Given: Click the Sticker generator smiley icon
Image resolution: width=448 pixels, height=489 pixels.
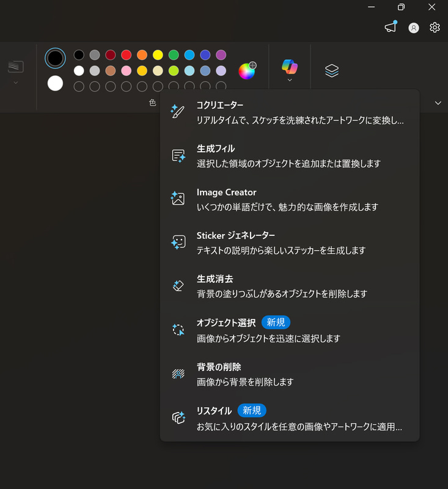Looking at the screenshot, I should (x=178, y=242).
